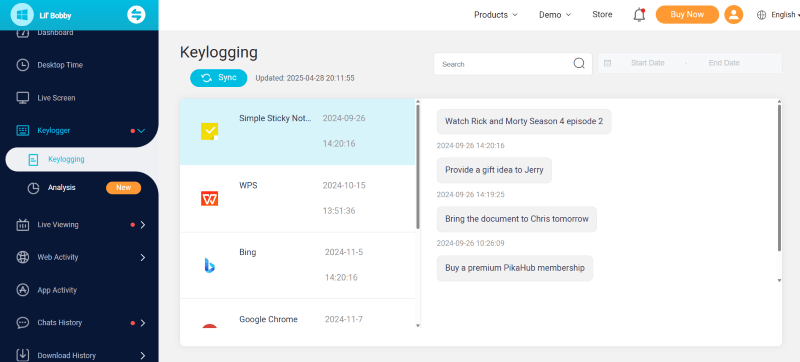Click the Updated 2025-04-28 timestamp text
Image resolution: width=800 pixels, height=362 pixels.
[305, 79]
